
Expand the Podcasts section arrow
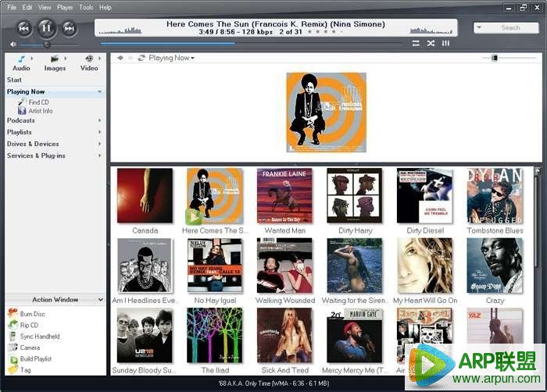coord(100,120)
